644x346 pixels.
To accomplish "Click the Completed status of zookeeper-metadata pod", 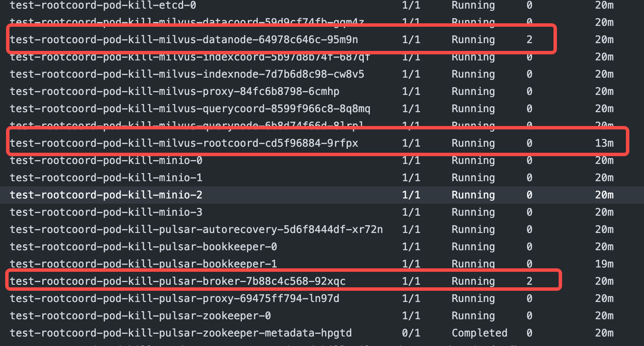I will point(479,333).
